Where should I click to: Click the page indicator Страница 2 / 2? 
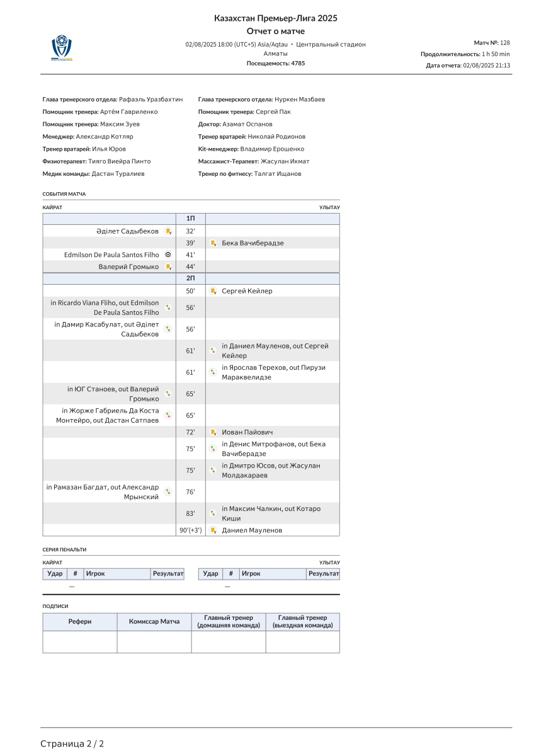click(72, 743)
